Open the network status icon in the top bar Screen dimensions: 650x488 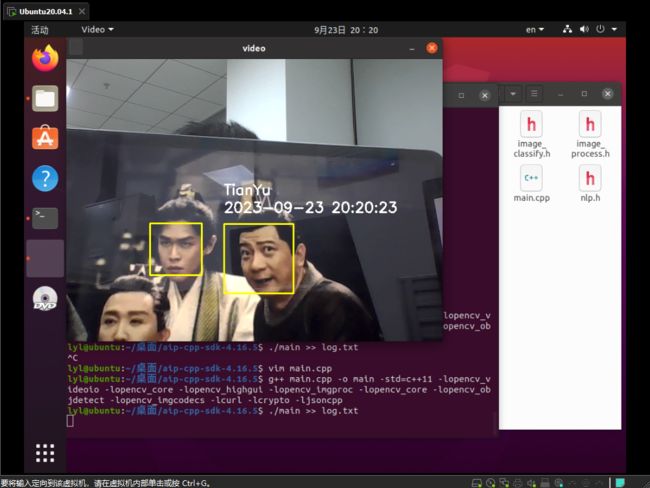point(567,29)
